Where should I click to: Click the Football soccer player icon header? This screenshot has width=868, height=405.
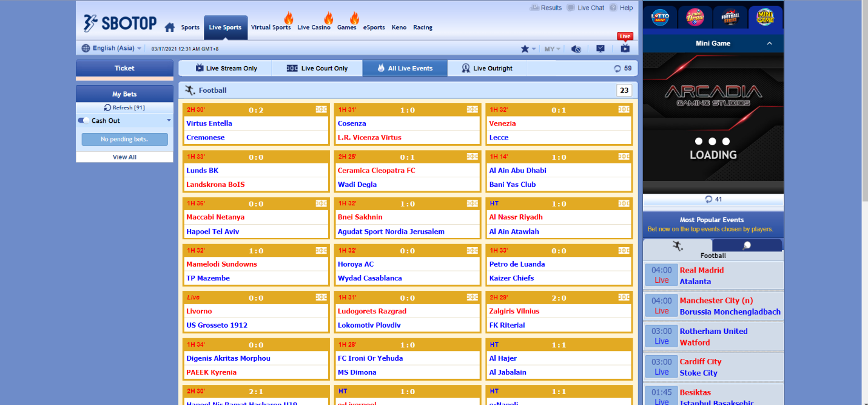coord(190,90)
